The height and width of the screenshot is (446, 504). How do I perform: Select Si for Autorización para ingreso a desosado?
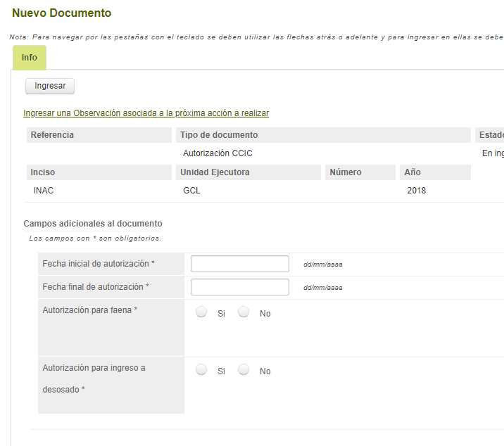[x=201, y=369]
